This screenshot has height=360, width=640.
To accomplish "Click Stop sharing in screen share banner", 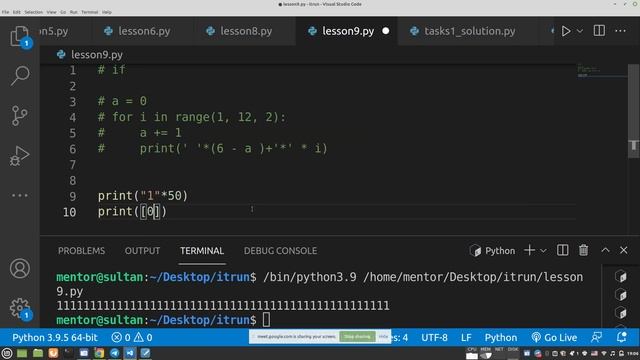I will pyautogui.click(x=357, y=337).
